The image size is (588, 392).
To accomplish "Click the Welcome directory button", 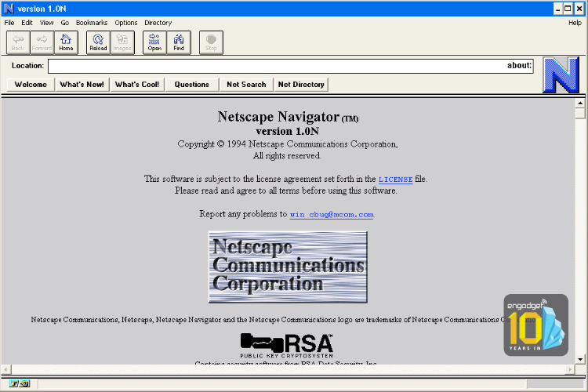I will pyautogui.click(x=31, y=85).
